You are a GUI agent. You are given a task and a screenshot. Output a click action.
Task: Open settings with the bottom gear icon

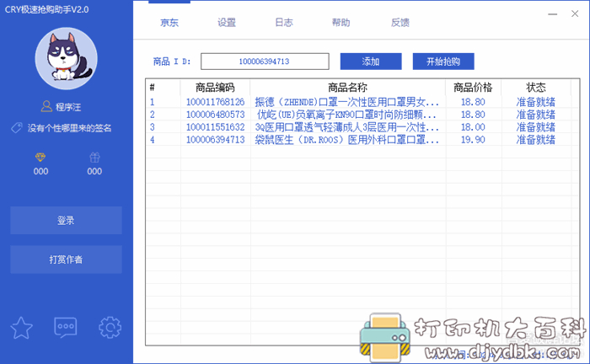(110, 328)
